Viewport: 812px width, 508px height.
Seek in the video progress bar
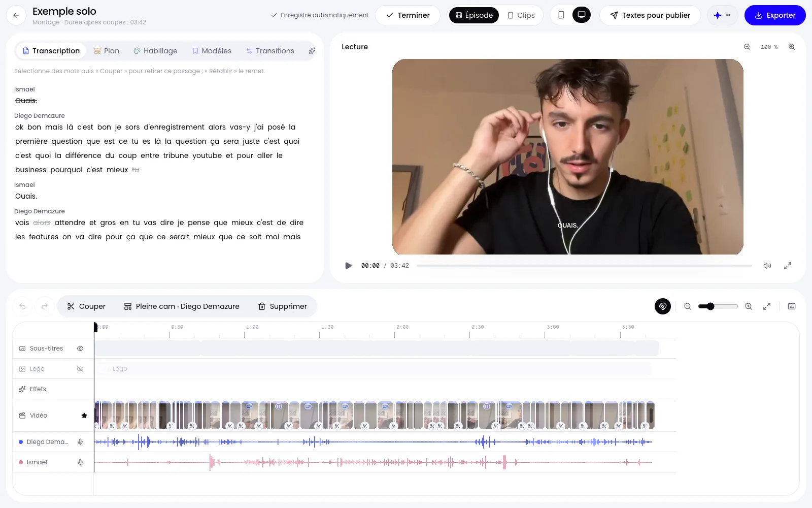point(584,266)
